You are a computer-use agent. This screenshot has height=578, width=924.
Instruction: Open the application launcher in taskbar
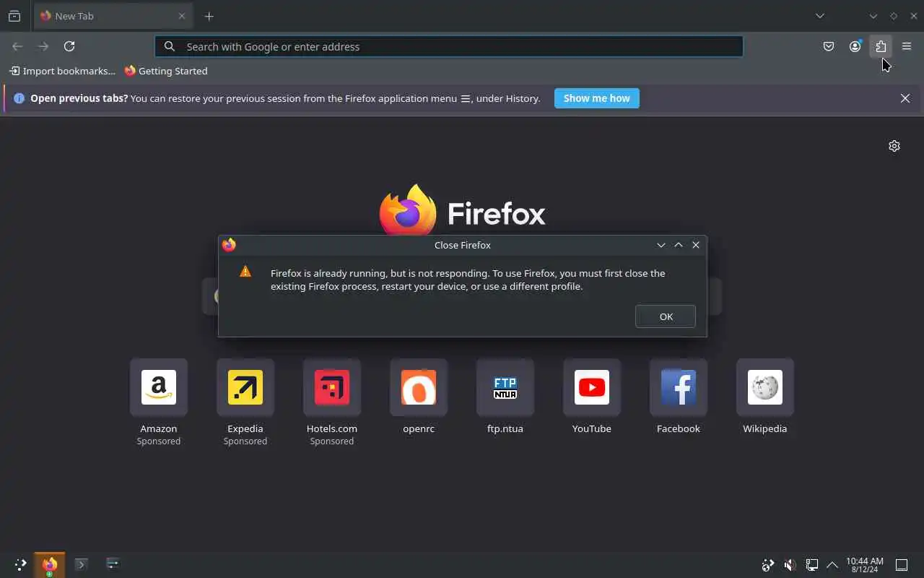click(x=20, y=564)
